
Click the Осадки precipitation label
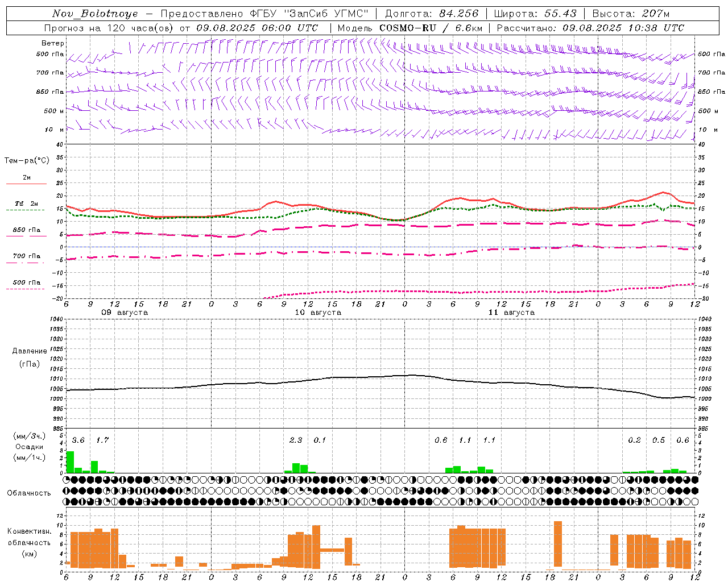tap(29, 447)
